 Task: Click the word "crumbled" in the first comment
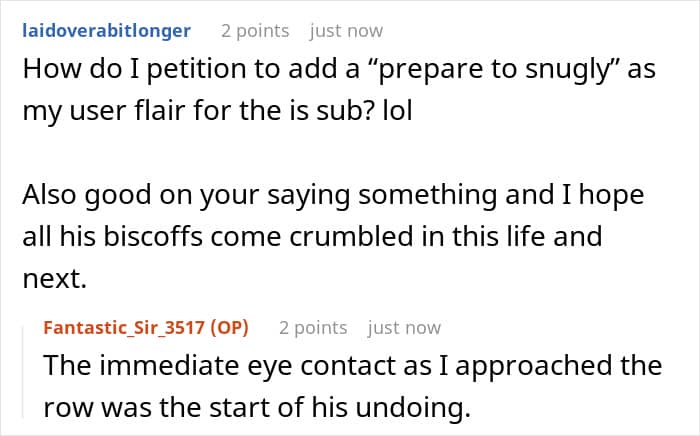tap(351, 236)
